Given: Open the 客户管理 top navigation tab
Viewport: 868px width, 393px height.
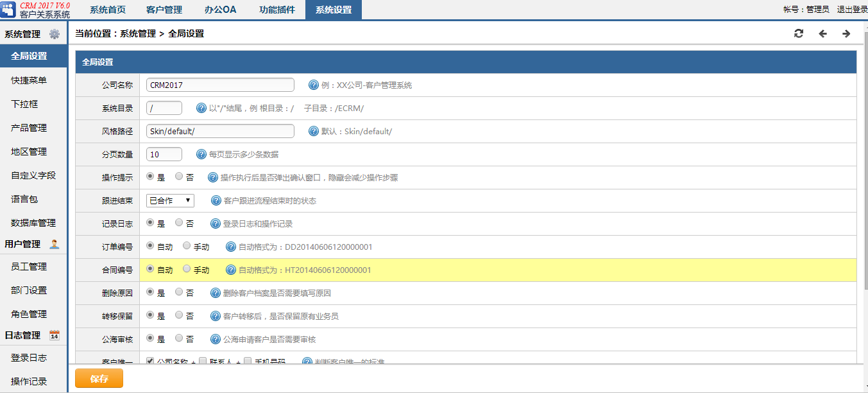Looking at the screenshot, I should pyautogui.click(x=164, y=10).
